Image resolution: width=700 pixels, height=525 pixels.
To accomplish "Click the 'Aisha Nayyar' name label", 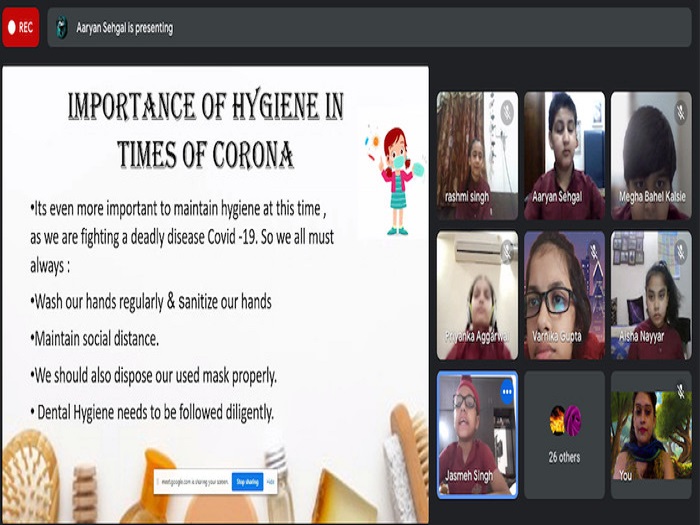I will click(641, 336).
